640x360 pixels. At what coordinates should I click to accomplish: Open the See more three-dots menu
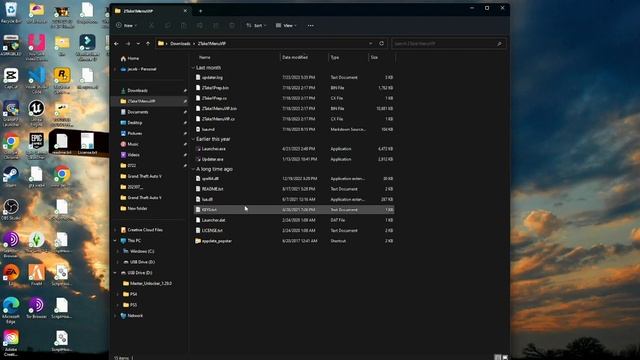coord(311,25)
